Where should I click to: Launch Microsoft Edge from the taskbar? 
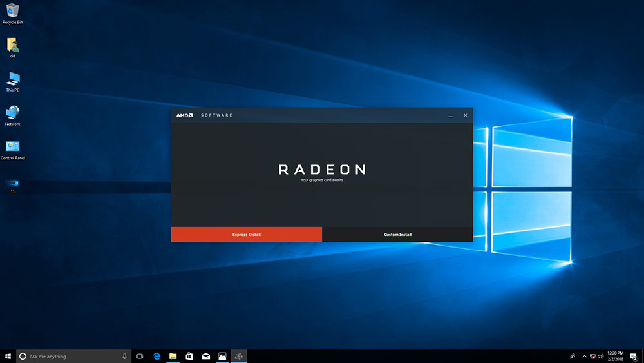coord(156,357)
